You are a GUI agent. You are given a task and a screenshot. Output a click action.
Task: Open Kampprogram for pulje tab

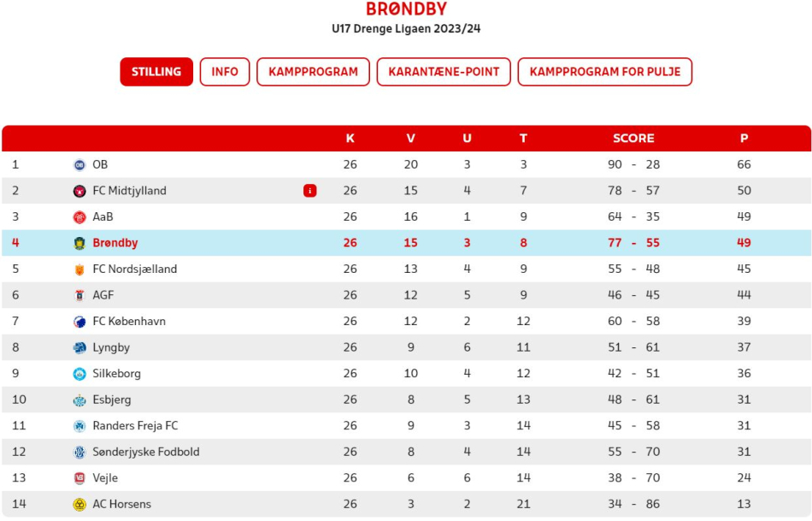tap(605, 72)
